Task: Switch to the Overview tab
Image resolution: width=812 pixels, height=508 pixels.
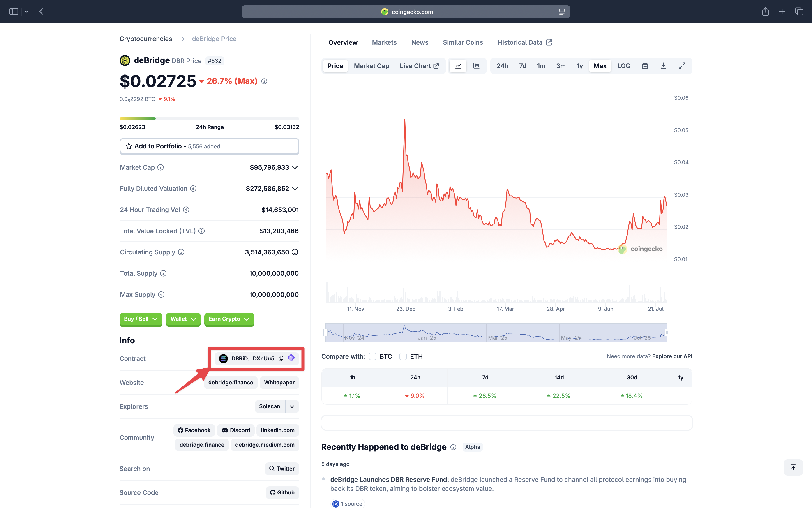Action: click(343, 42)
